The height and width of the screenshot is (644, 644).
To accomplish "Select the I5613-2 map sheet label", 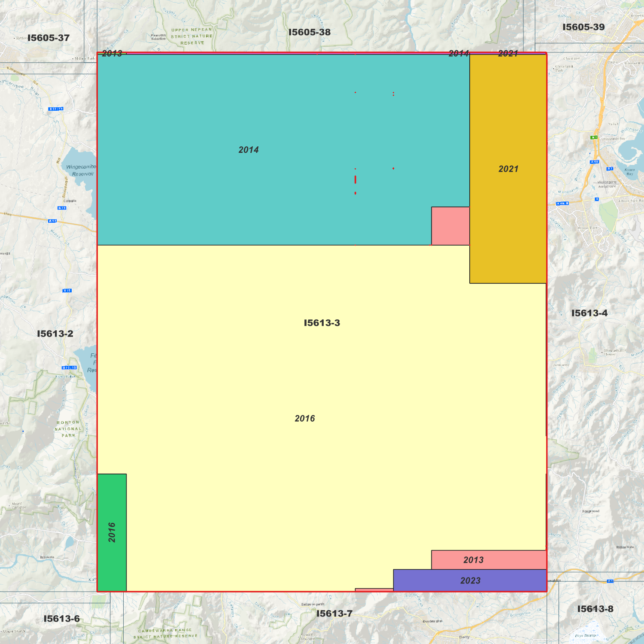I will (x=55, y=334).
